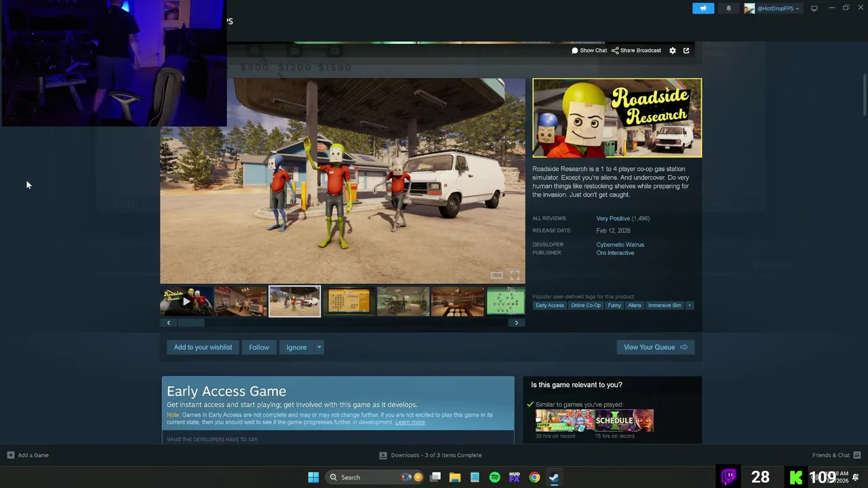Screen dimensions: 868x488
Task: Open HotDropFPS account menu
Action: 772,8
